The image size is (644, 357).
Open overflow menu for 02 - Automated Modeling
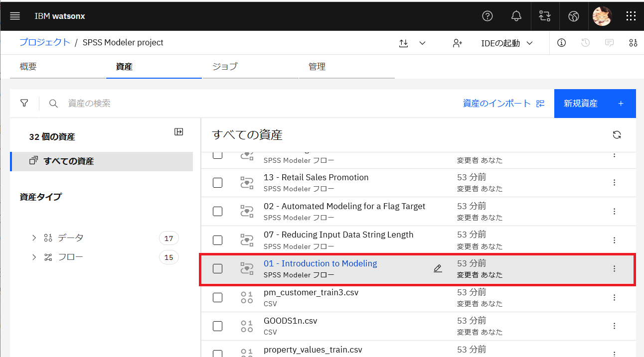tap(614, 211)
